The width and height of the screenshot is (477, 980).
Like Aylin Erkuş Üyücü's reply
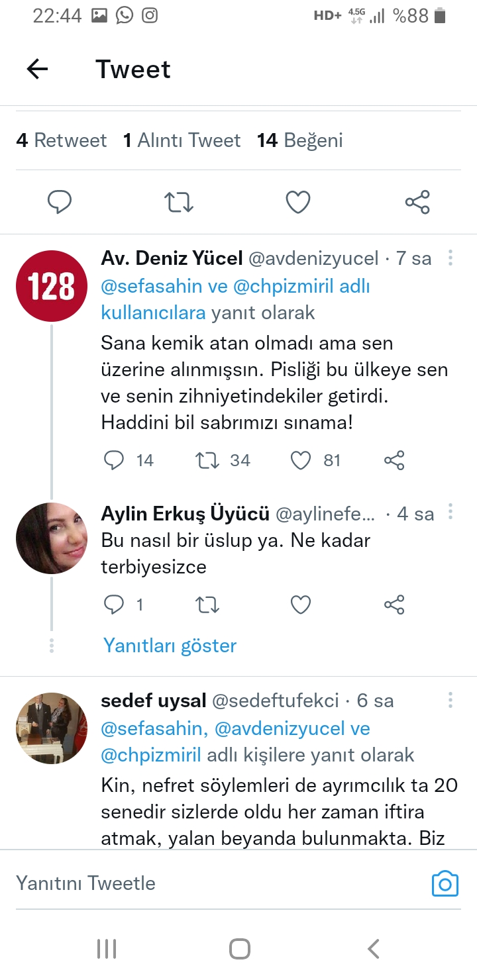coord(301,604)
